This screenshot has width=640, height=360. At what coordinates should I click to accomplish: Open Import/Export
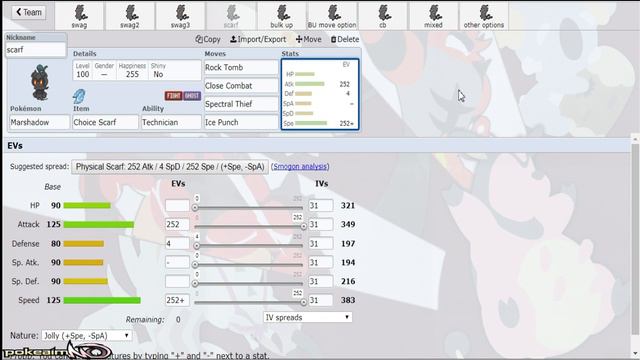tap(258, 39)
